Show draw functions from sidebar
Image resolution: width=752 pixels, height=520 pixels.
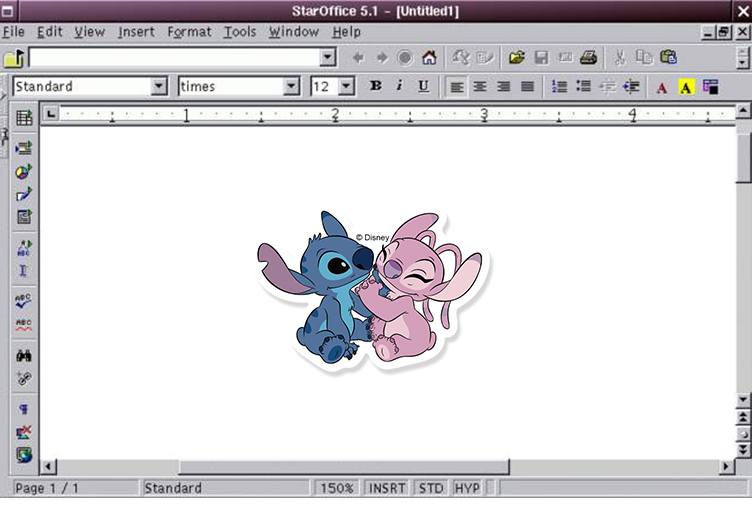click(24, 194)
